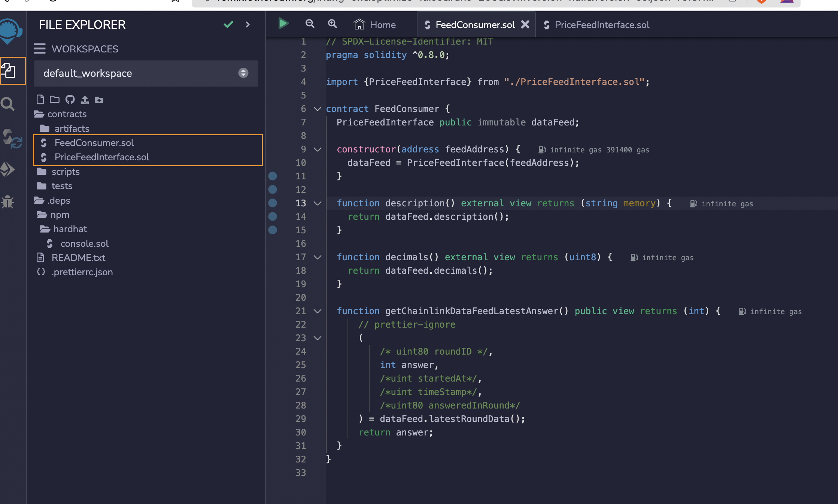The image size is (838, 504).
Task: Open console.sol in file tree
Action: pos(84,244)
